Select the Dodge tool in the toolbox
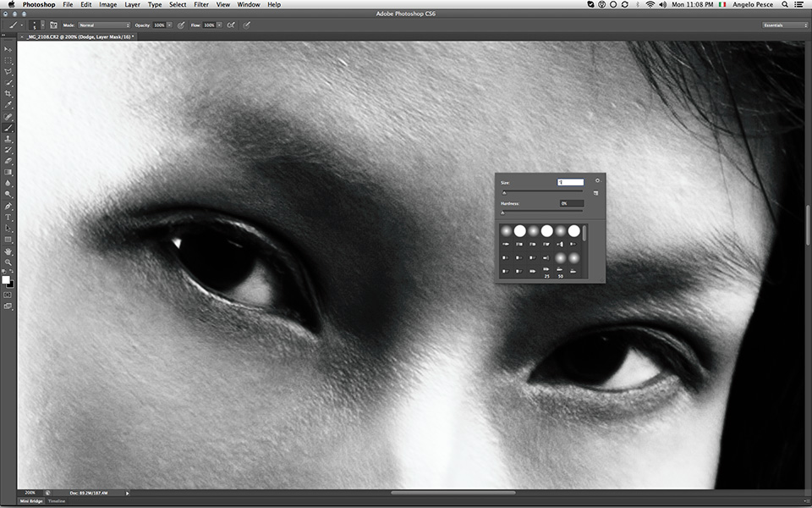 click(x=8, y=195)
